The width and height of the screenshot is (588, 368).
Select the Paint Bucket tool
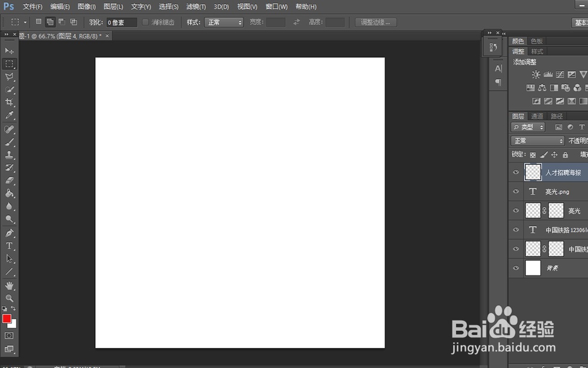[x=9, y=193]
